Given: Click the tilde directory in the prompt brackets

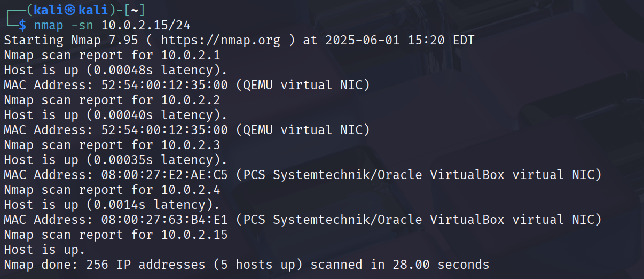Looking at the screenshot, I should click(x=134, y=10).
